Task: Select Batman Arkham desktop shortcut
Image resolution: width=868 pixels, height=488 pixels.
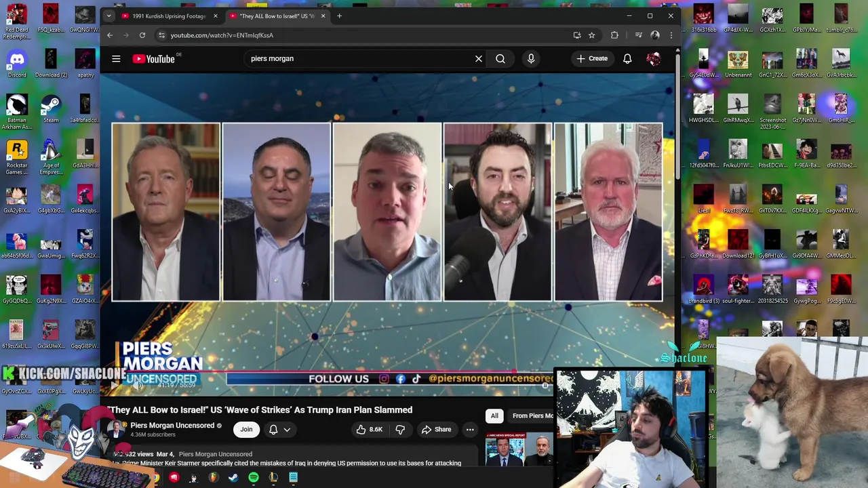Action: (x=17, y=112)
